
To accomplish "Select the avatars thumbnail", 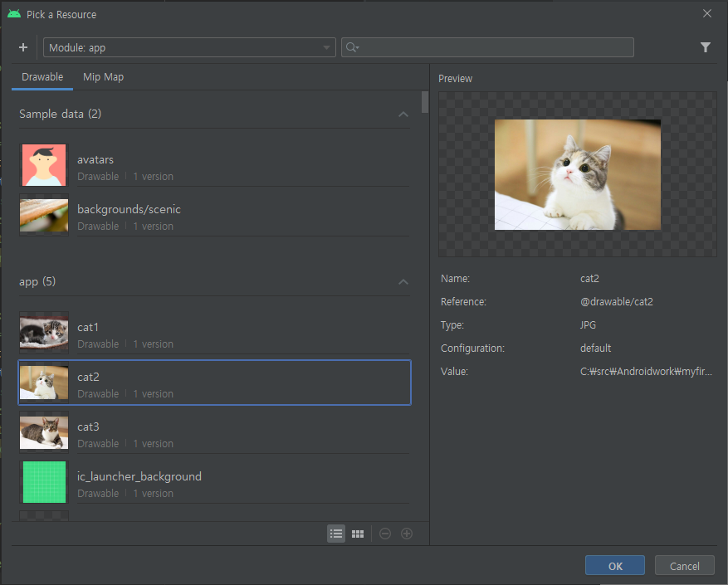I will pos(44,165).
